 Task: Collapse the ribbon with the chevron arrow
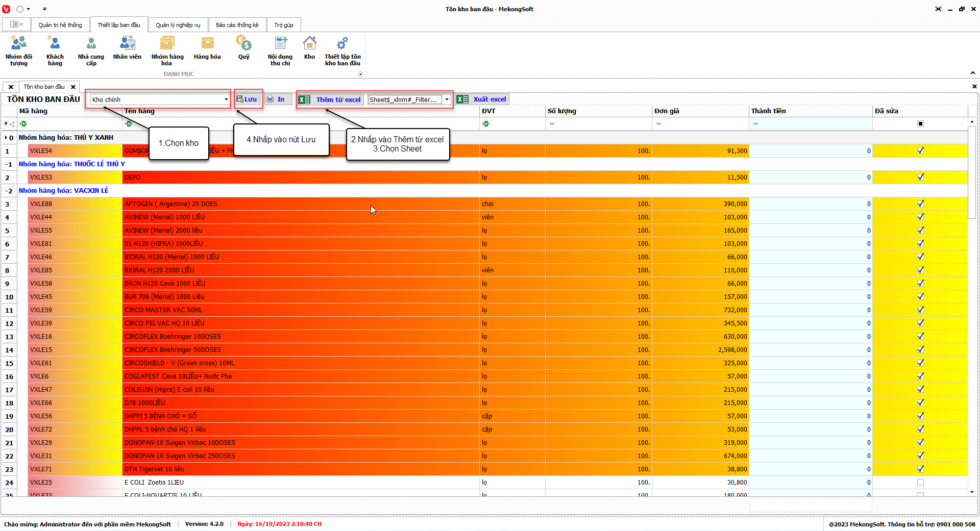972,73
